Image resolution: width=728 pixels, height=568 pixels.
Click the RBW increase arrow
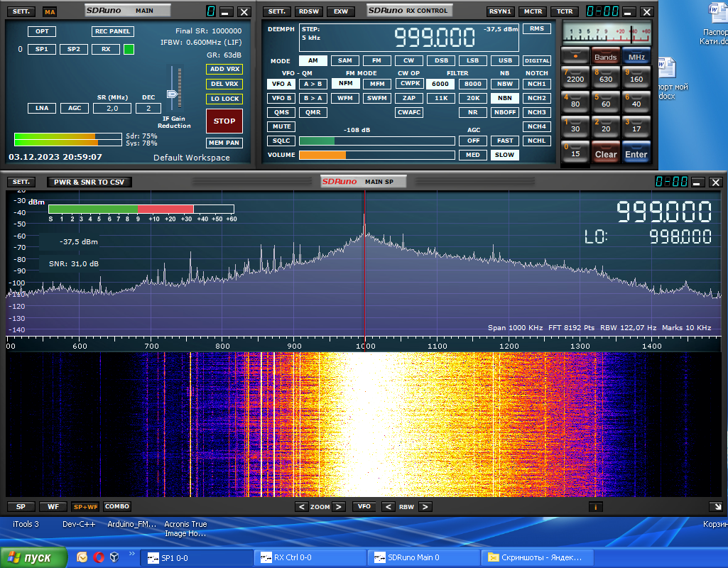[x=425, y=507]
